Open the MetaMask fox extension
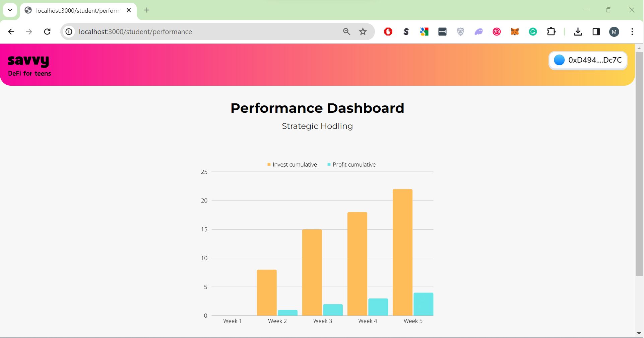 [515, 31]
